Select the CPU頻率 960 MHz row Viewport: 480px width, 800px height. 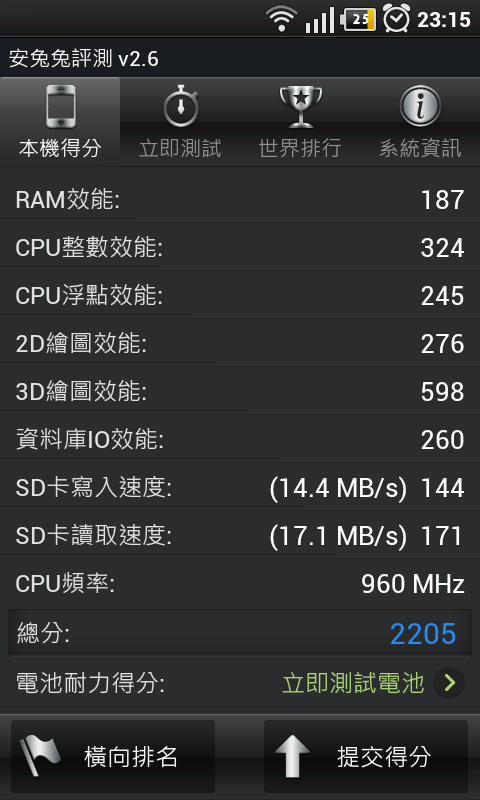click(240, 583)
